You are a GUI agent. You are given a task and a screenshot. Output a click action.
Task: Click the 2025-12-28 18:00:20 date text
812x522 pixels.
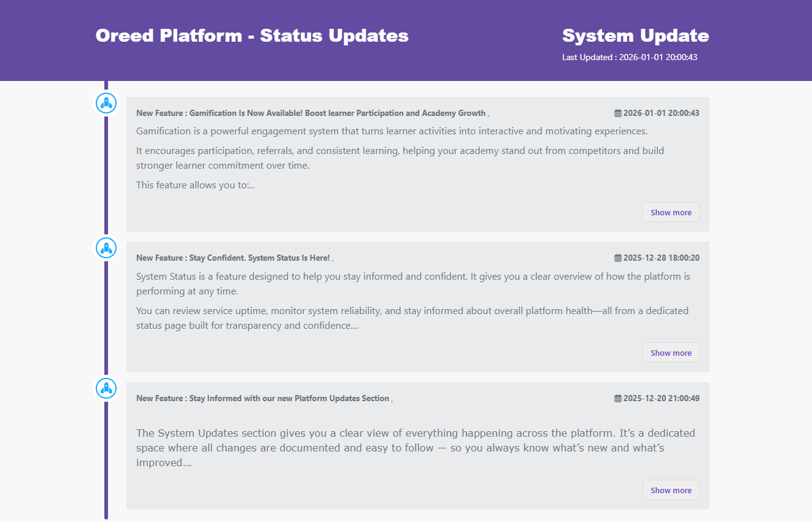pyautogui.click(x=661, y=258)
